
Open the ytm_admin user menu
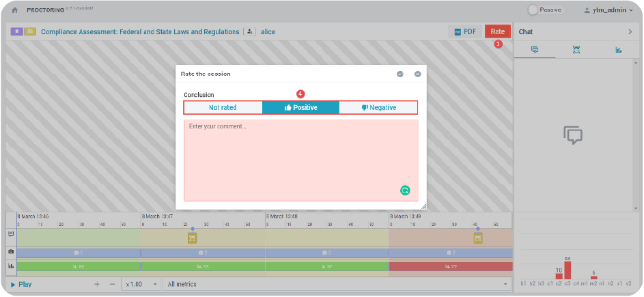click(x=609, y=10)
